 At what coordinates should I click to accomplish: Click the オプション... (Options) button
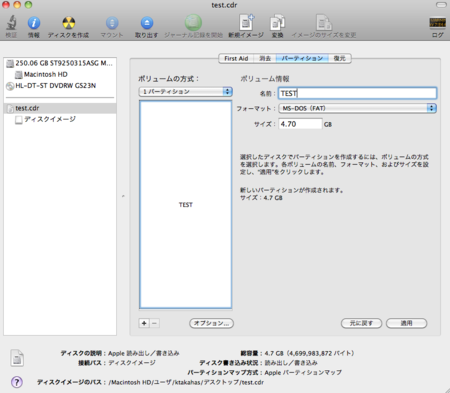point(211,323)
